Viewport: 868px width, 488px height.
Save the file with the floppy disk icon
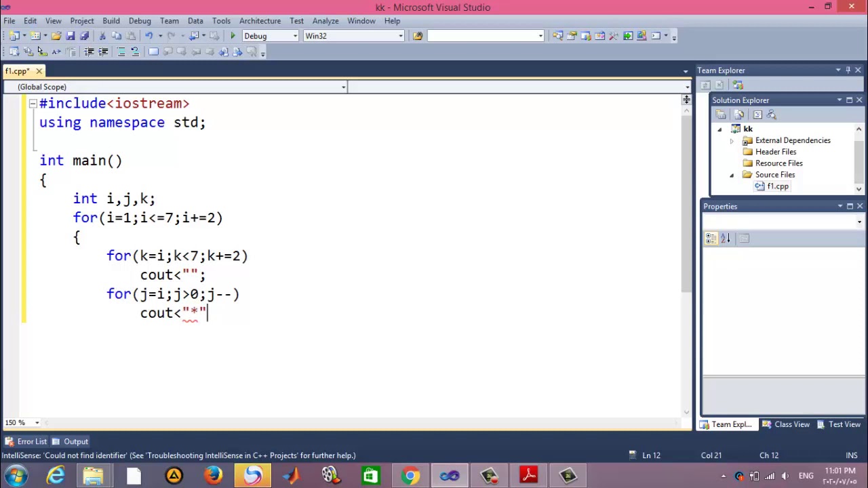pos(71,36)
